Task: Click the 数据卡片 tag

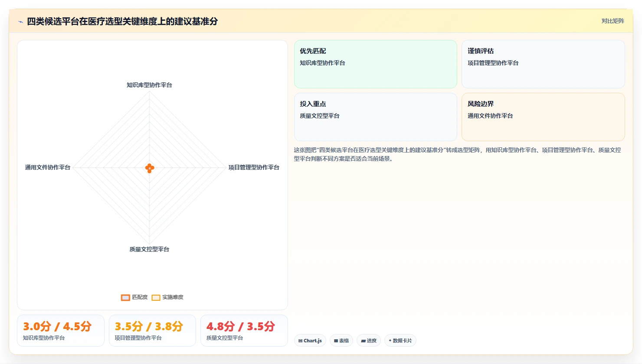Action: click(400, 341)
